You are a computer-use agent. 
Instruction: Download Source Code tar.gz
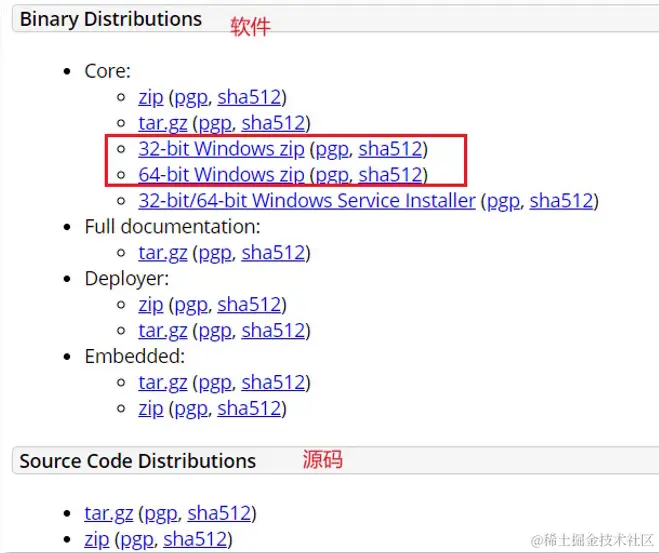pos(108,514)
